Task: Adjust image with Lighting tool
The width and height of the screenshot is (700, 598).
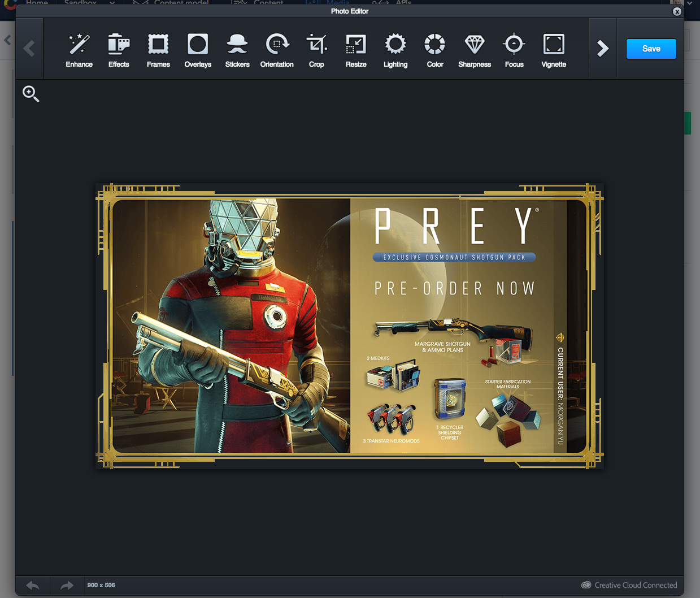Action: pos(395,51)
